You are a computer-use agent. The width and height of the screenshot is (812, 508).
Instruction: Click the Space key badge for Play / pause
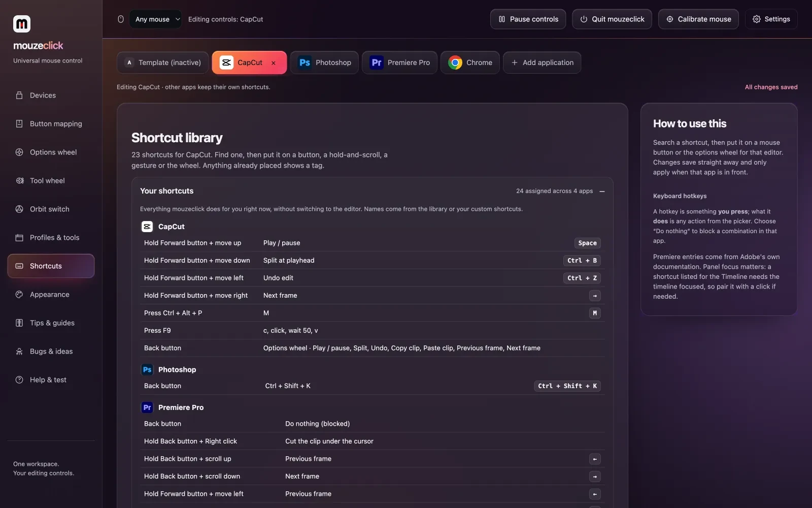[587, 243]
